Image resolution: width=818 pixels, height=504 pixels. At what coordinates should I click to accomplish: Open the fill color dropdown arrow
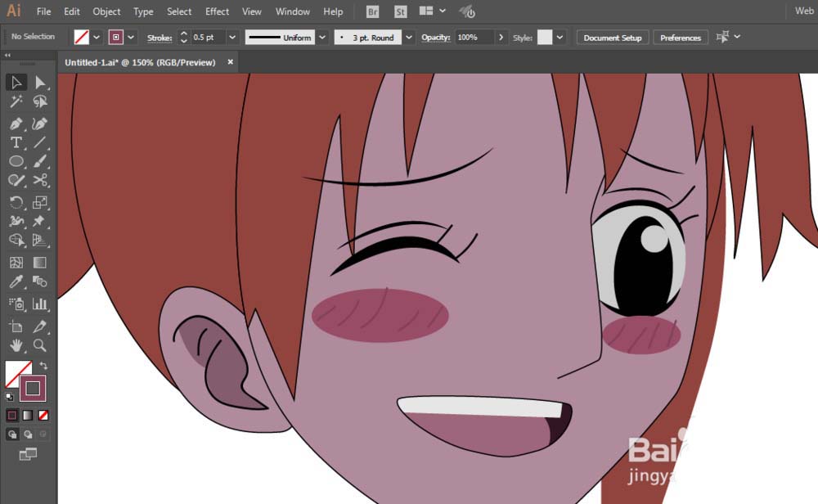click(x=97, y=38)
